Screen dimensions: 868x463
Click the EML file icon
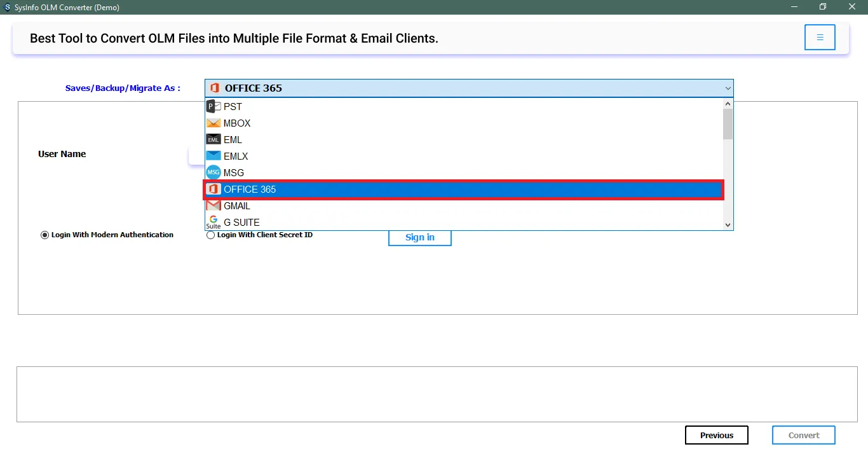coord(214,140)
